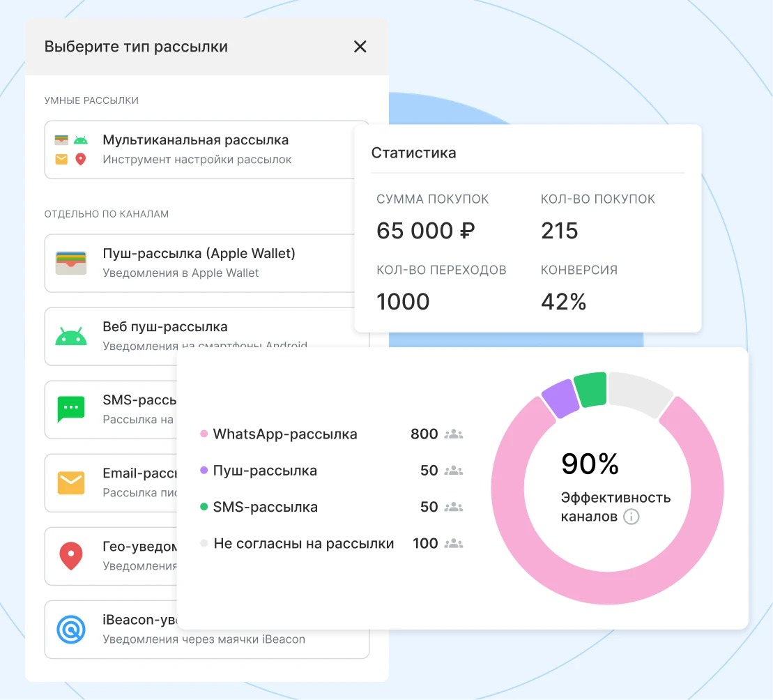Click the 'Выберите тип рассылки' dialog title
This screenshot has height=700, width=773.
[x=136, y=47]
